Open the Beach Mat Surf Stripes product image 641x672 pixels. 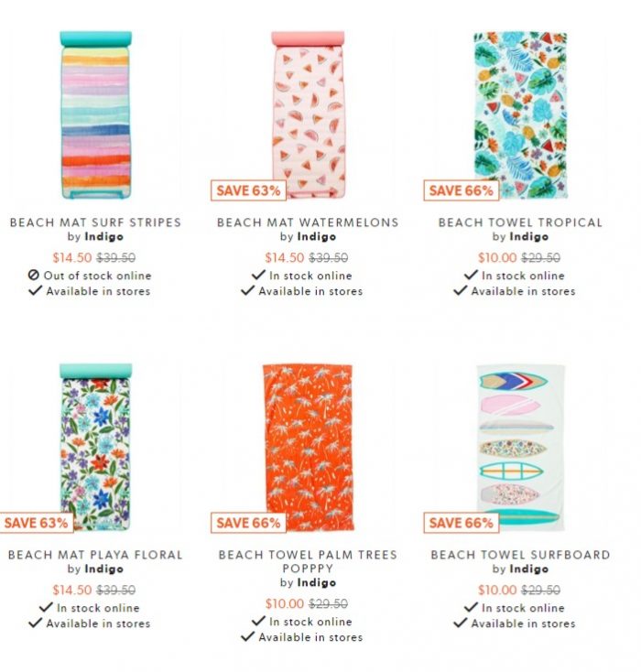pyautogui.click(x=95, y=114)
